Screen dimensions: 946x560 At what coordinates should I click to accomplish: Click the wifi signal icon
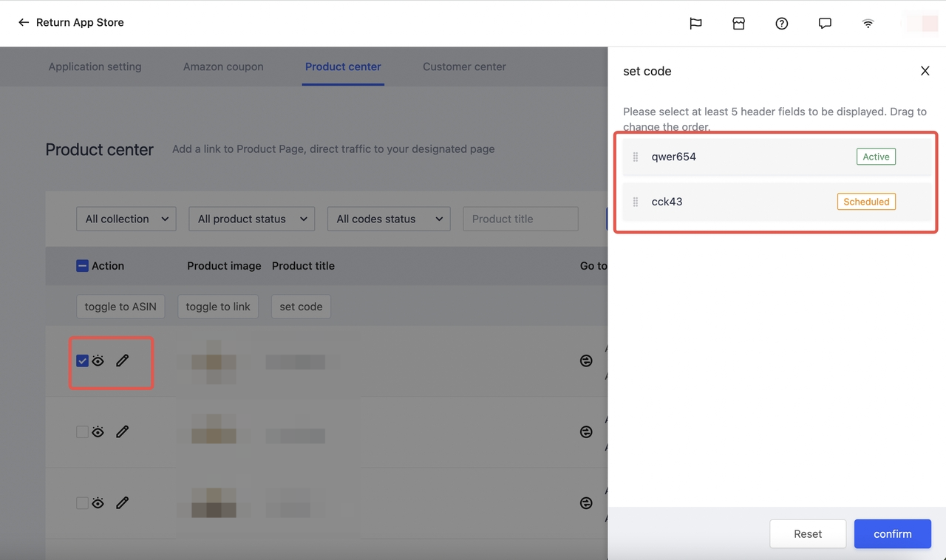point(868,23)
